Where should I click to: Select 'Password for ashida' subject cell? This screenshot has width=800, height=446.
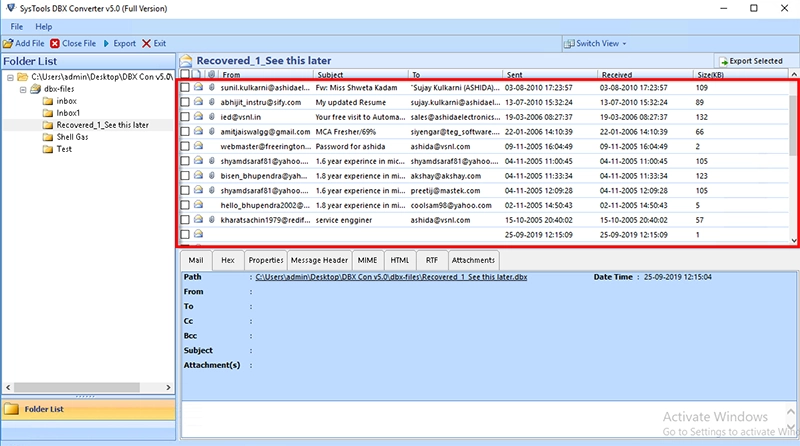pos(350,146)
